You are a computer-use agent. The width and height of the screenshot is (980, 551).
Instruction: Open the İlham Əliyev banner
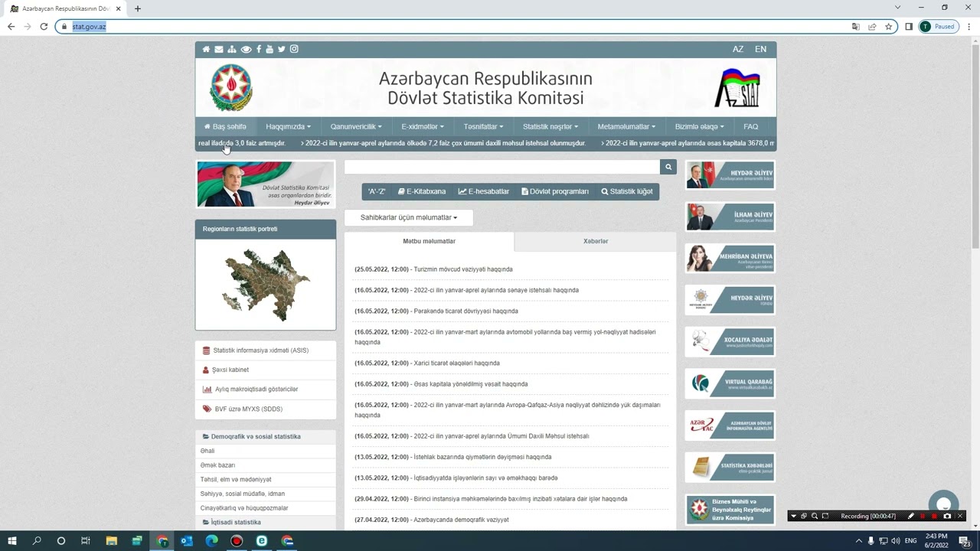pos(730,217)
